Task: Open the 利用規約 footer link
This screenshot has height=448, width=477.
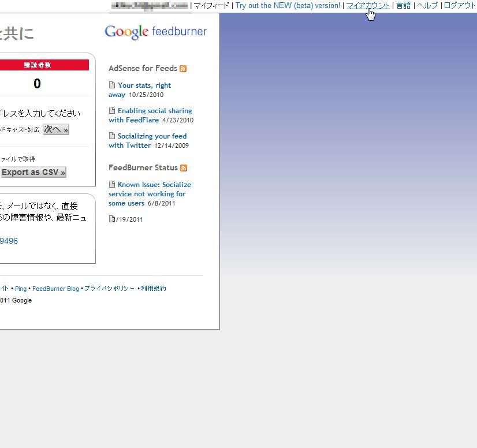Action: (154, 288)
